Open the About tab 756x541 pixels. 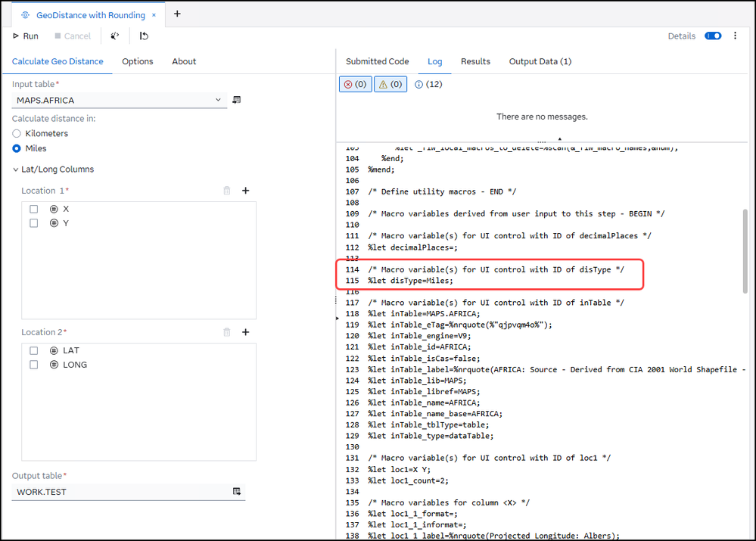tap(184, 61)
